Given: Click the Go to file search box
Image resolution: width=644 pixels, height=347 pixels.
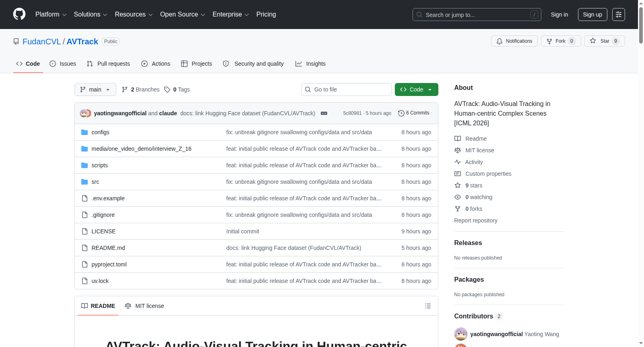Looking at the screenshot, I should [x=346, y=89].
